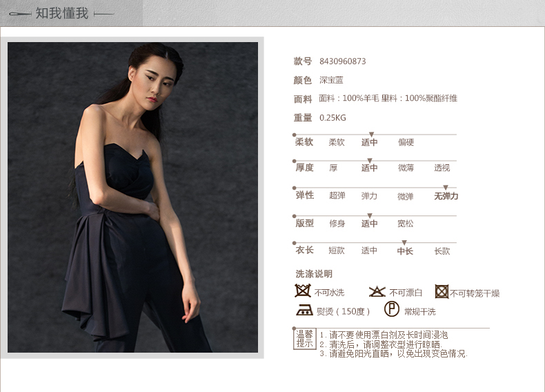Click the no tumble dry (不可转笼干燥) icon
This screenshot has width=545, height=392.
coord(442,291)
